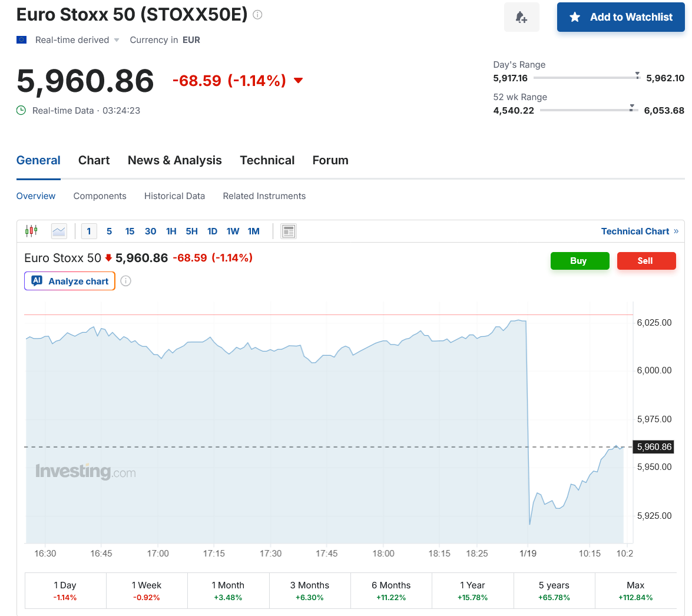The width and height of the screenshot is (692, 616).
Task: Switch to the General tab
Action: click(38, 160)
